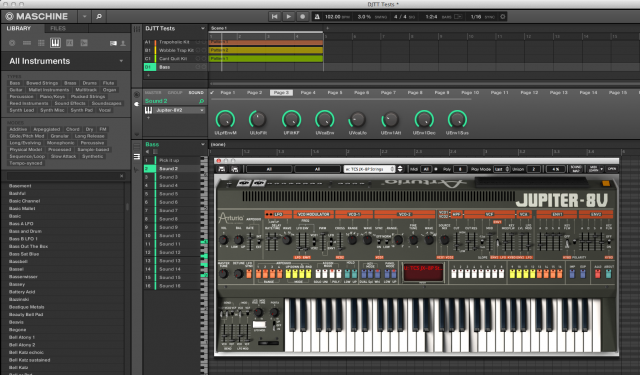The height and width of the screenshot is (375, 640).
Task: Click the orange indicator on Jupiter-8V panel top right
Action: [606, 184]
